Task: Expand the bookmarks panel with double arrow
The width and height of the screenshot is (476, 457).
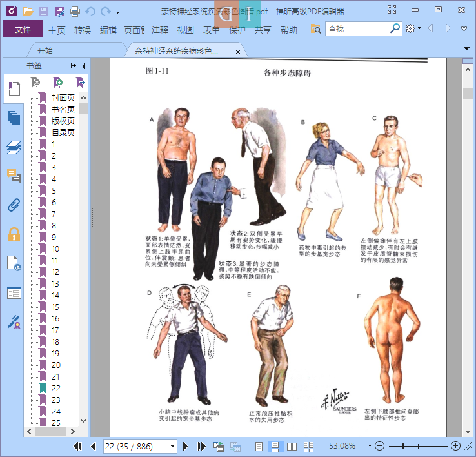Action: point(73,66)
